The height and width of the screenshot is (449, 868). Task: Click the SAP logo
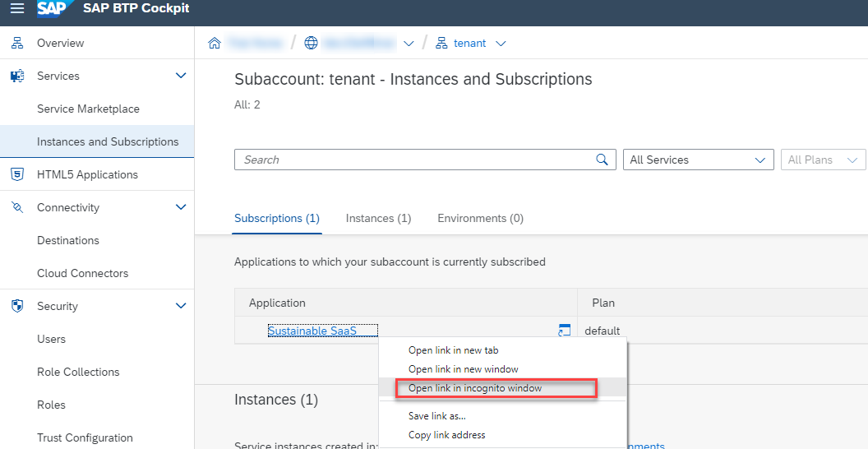(x=54, y=9)
